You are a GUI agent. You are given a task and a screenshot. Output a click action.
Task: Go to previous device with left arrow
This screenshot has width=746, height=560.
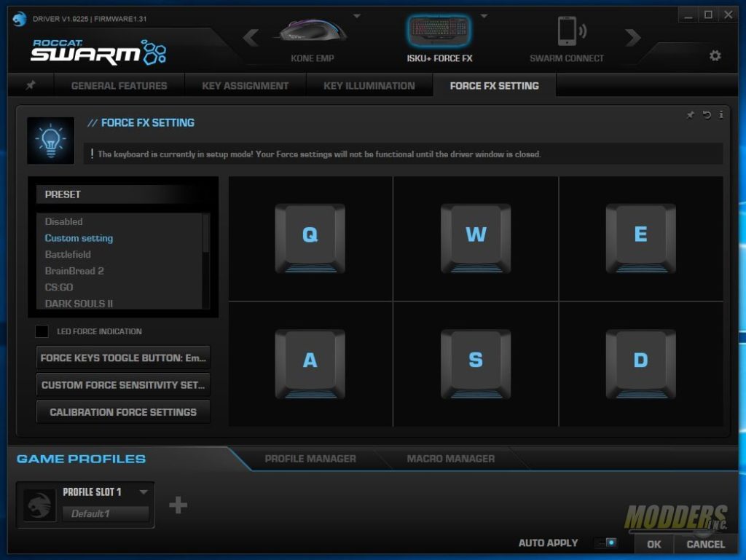251,38
